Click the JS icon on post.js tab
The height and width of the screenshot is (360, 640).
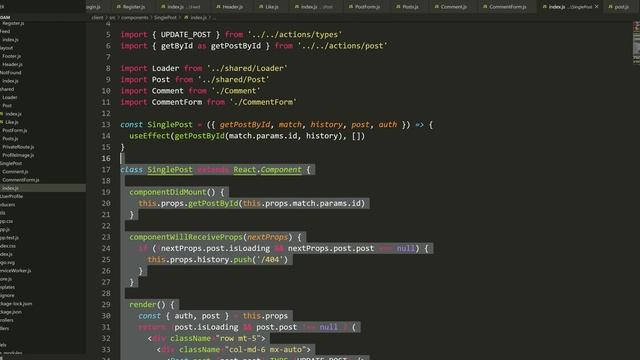click(610, 7)
